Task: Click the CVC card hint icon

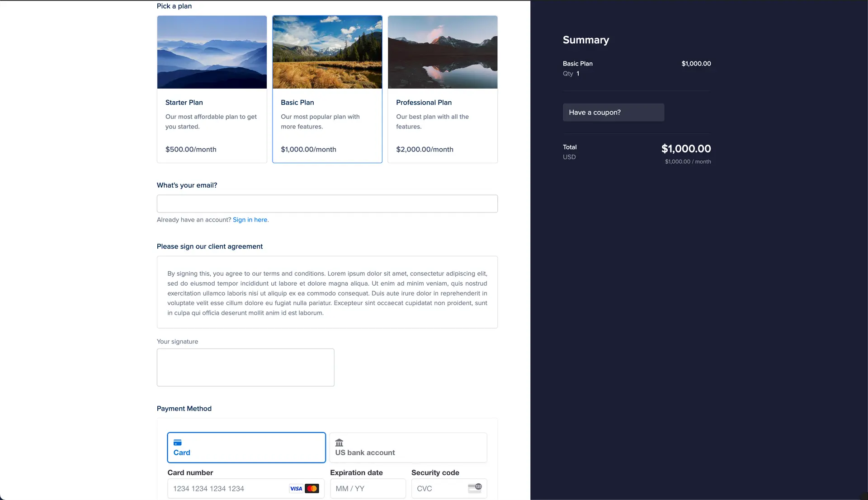Action: tap(475, 488)
